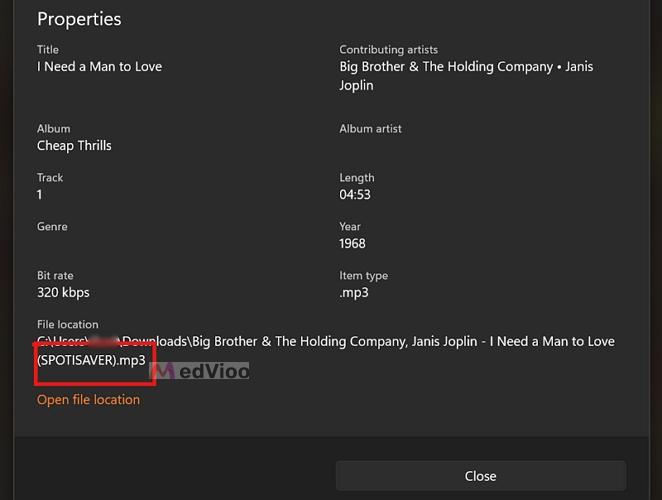Viewport: 662px width, 500px height.
Task: Click the year value '1968'
Action: click(353, 243)
